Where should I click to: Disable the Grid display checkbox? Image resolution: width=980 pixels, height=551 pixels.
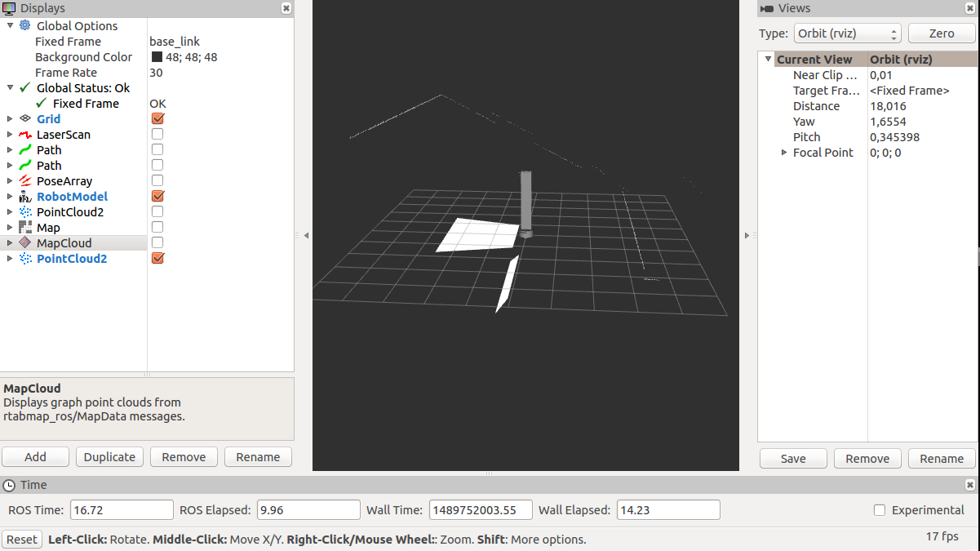[157, 119]
